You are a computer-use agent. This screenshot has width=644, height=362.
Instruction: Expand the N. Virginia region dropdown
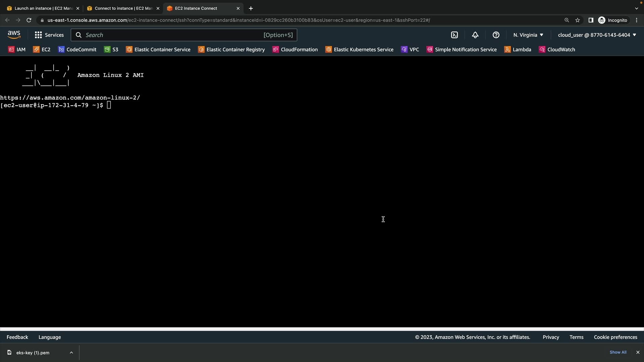528,35
